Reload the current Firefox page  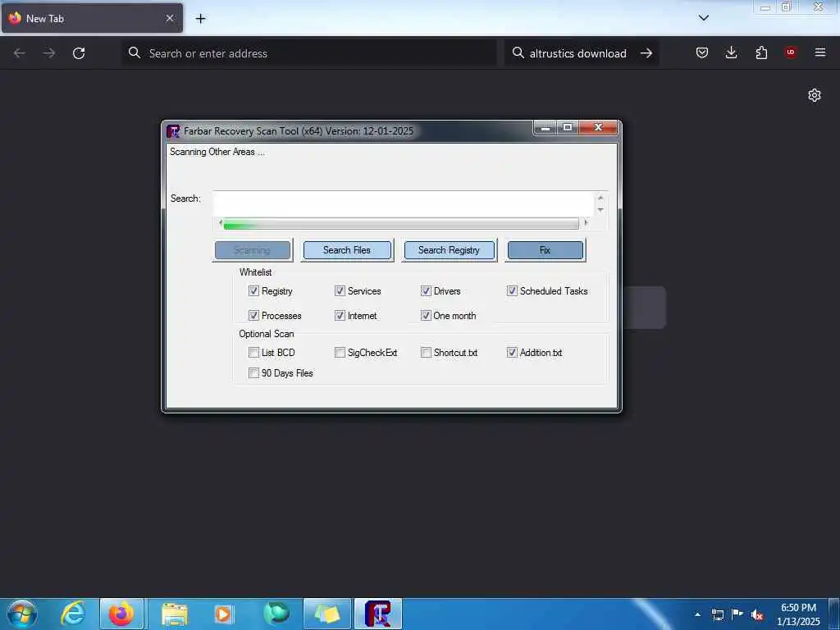[x=79, y=53]
